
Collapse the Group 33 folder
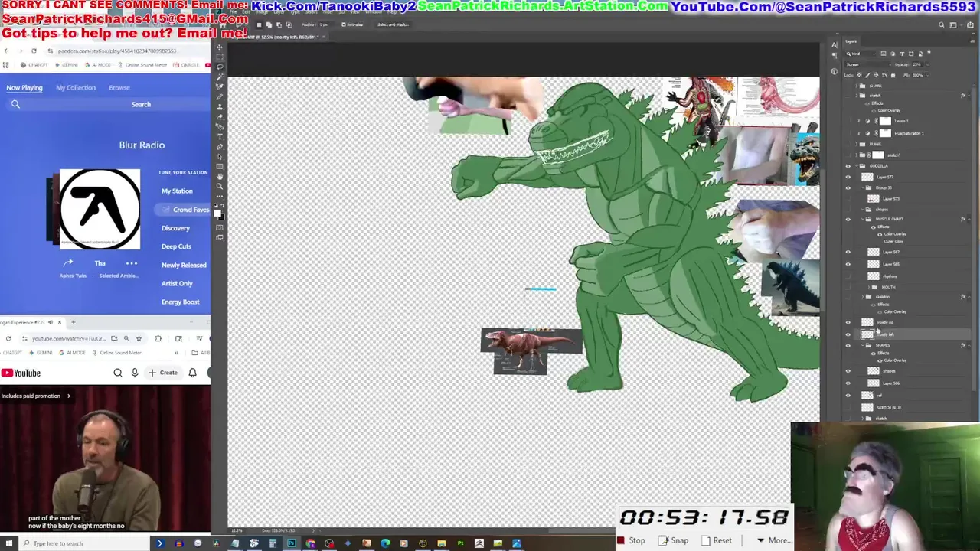coord(863,187)
